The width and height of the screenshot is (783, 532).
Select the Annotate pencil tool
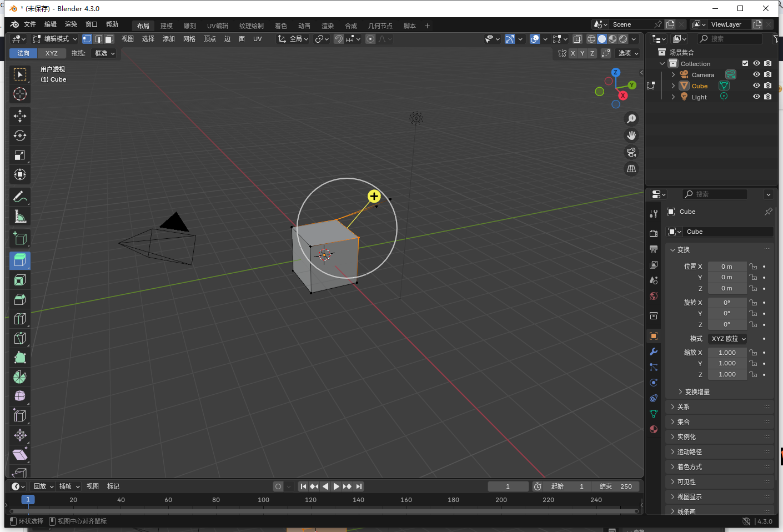20,197
